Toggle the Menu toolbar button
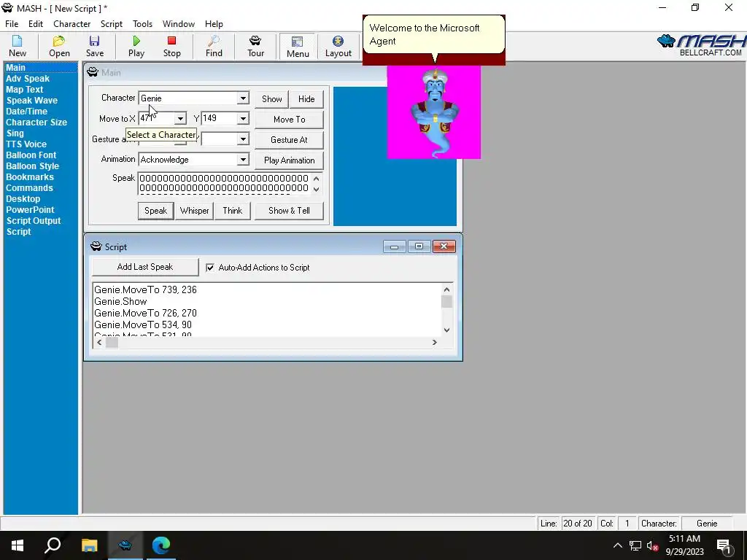747x560 pixels. (x=298, y=47)
